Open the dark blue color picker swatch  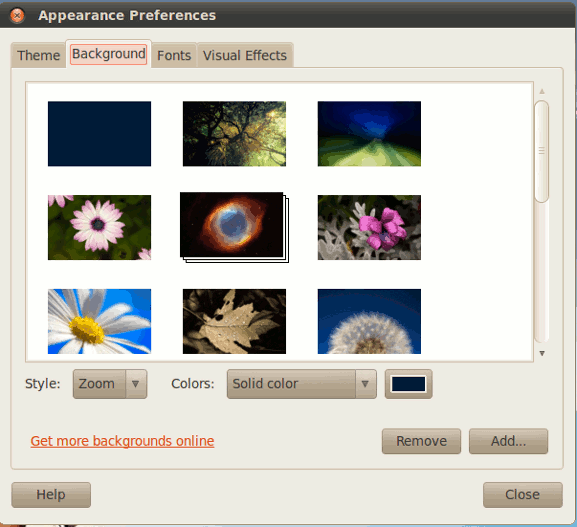coord(408,384)
